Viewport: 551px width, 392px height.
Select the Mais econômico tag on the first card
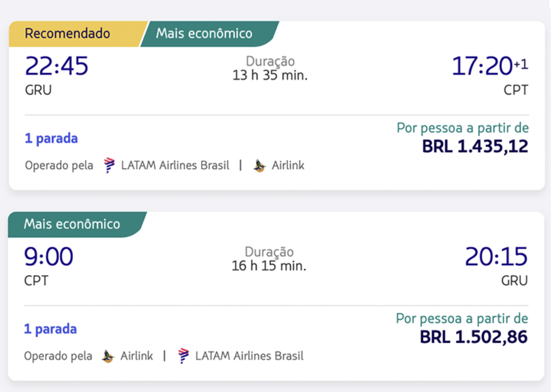[209, 34]
